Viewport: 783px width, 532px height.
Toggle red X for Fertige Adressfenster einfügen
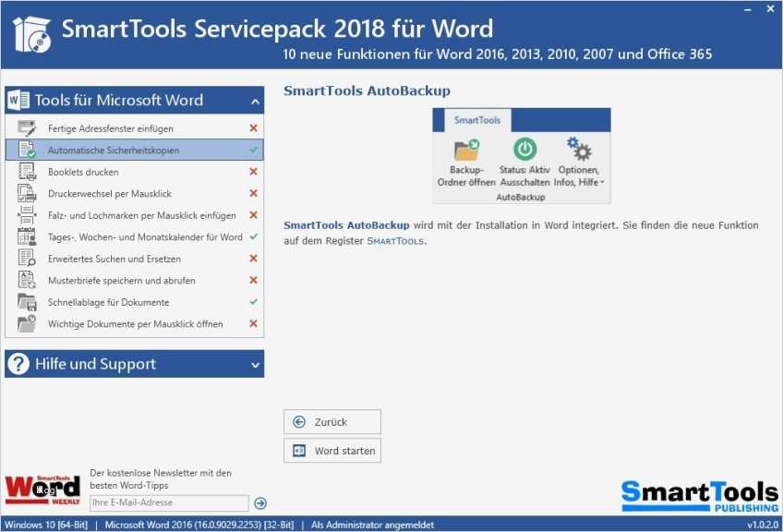pos(253,128)
